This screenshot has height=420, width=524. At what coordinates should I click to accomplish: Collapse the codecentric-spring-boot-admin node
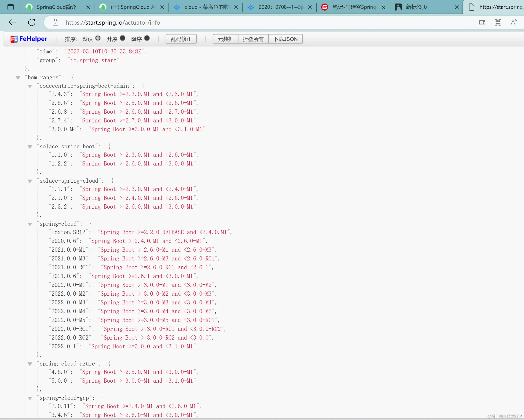[30, 86]
